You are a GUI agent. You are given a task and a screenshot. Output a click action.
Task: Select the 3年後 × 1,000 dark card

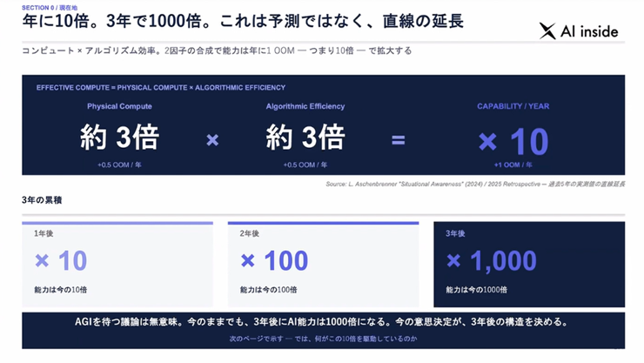(x=529, y=265)
